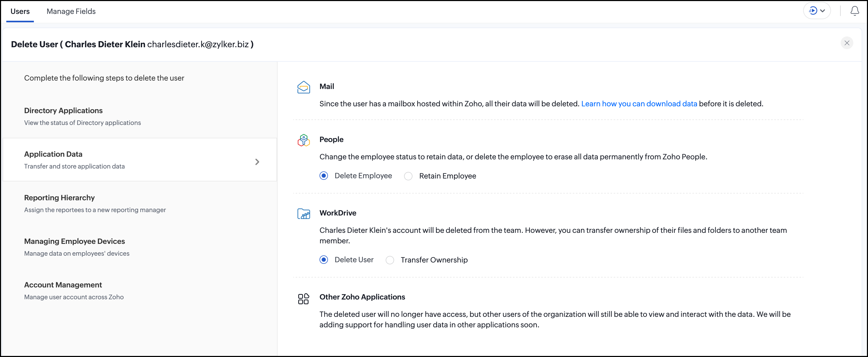
Task: Click 'Transfer and store application data' text
Action: (75, 166)
